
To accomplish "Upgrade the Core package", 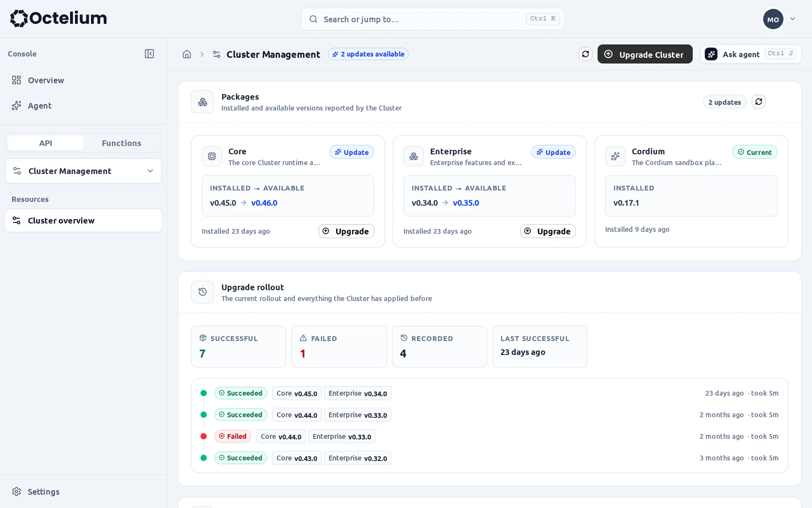I will (x=346, y=231).
